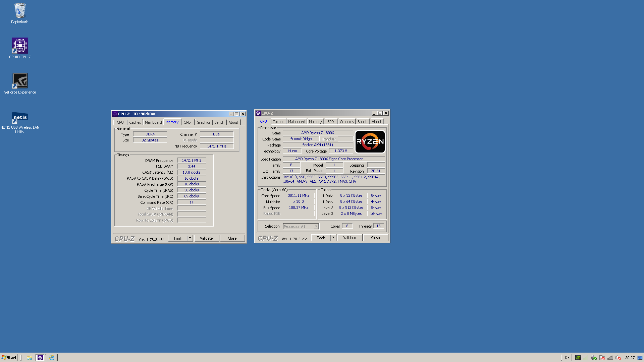Minimize the CPU-Z Memory window
Image resolution: width=644 pixels, height=362 pixels.
231,114
